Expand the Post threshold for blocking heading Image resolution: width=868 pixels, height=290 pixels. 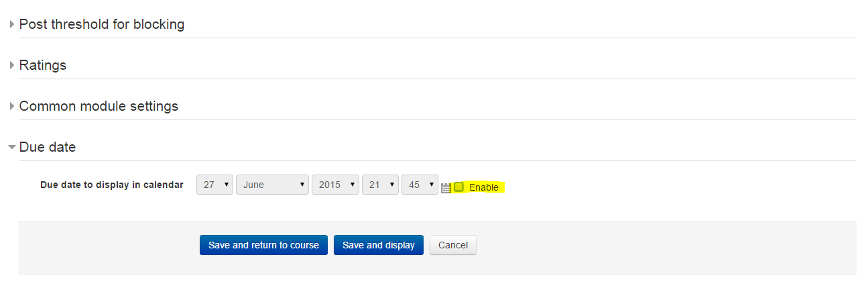(x=102, y=25)
